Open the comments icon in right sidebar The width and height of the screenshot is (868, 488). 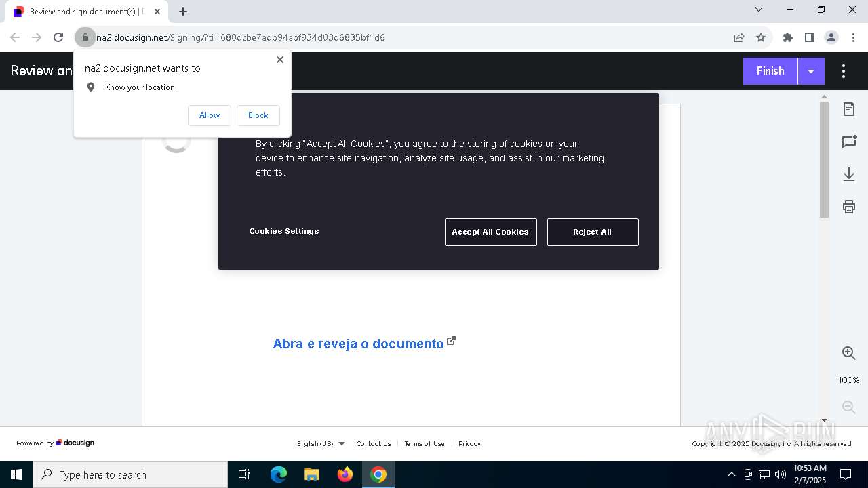pos(849,142)
